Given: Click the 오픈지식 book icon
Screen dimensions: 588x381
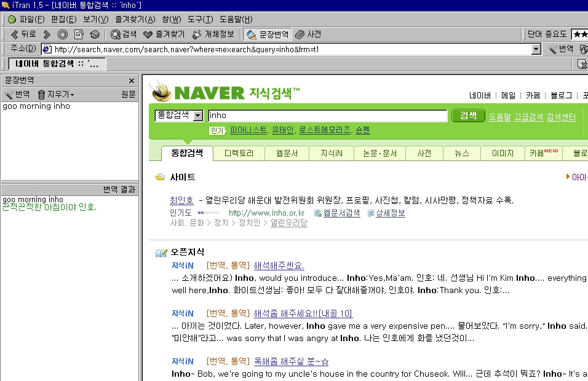Looking at the screenshot, I should (x=161, y=253).
